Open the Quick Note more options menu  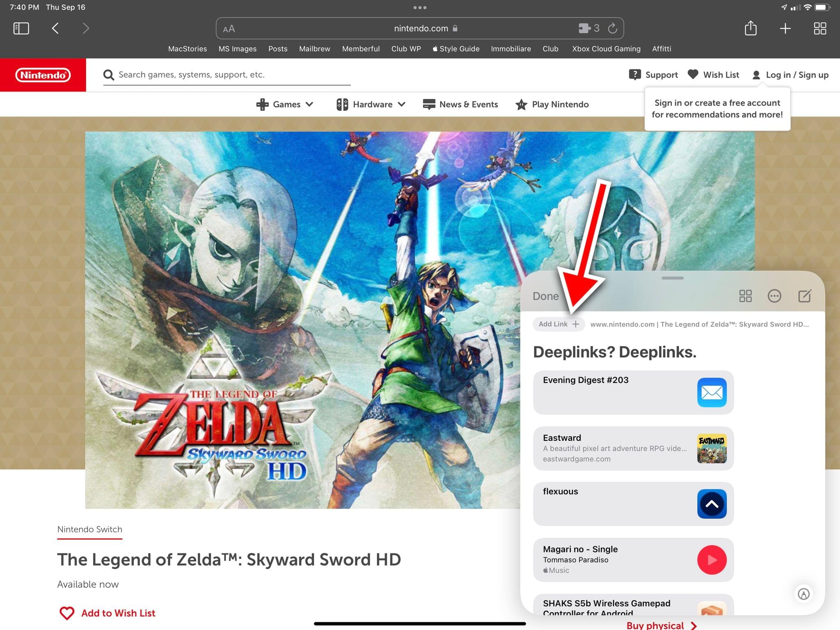(774, 296)
